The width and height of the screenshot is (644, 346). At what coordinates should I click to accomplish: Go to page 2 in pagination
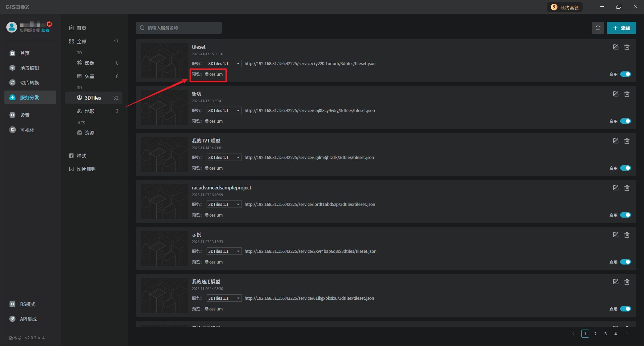coord(595,334)
